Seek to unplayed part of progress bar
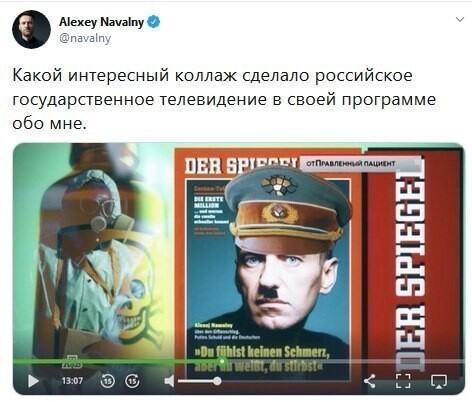The image size is (472, 402). pos(343,362)
